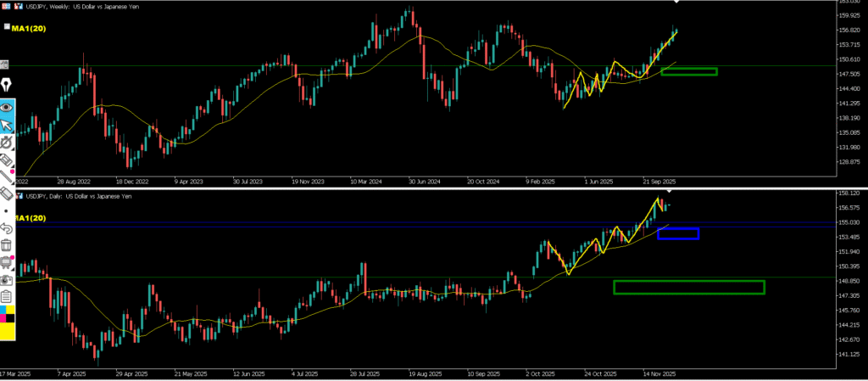Toggle the MA1(20) checkbox on weekly chart
The image size is (868, 381).
(x=7, y=27)
